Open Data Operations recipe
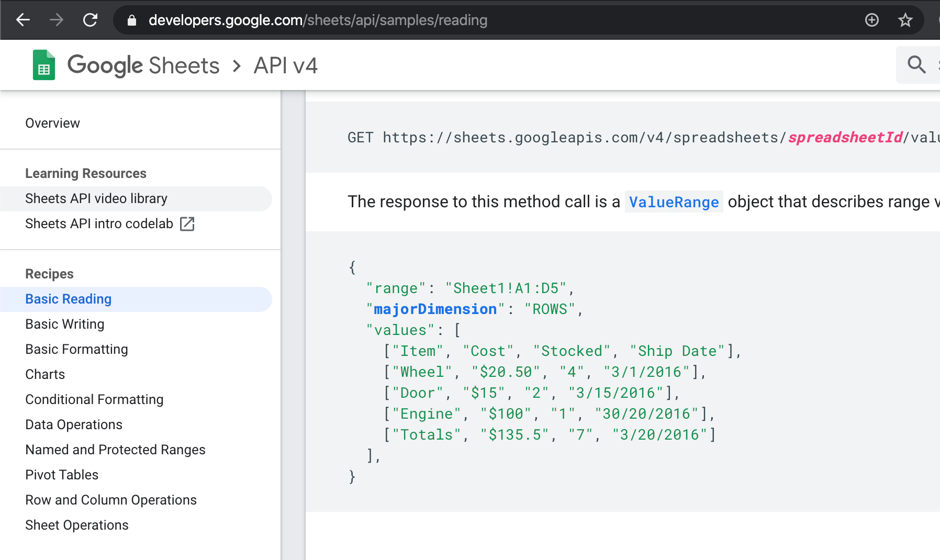940x560 pixels. click(74, 424)
